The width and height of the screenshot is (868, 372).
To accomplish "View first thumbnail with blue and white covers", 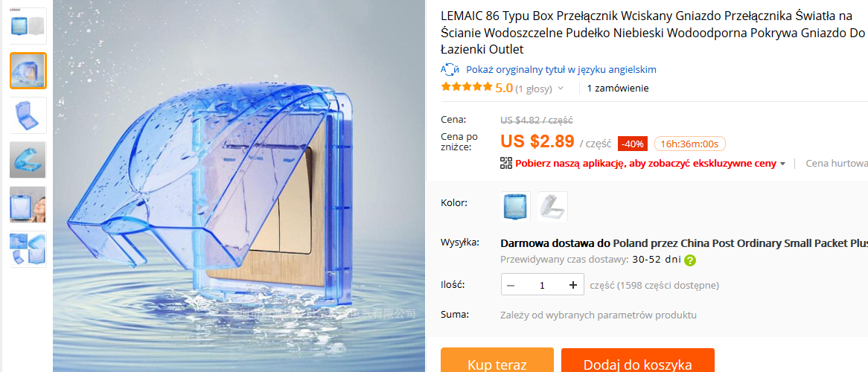I will 28,26.
